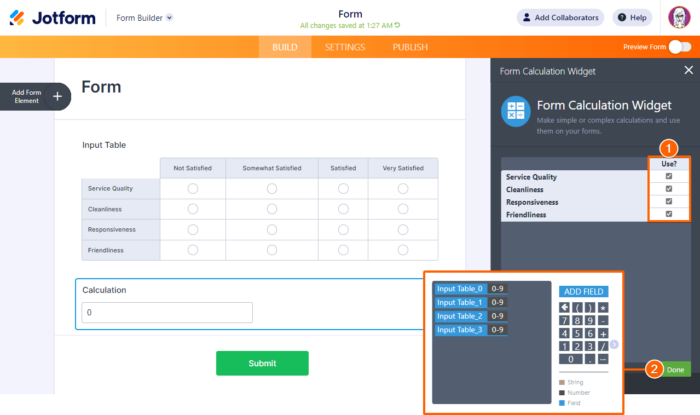The width and height of the screenshot is (700, 415).
Task: Click the backspace arrow key on the keypad
Action: (x=564, y=307)
